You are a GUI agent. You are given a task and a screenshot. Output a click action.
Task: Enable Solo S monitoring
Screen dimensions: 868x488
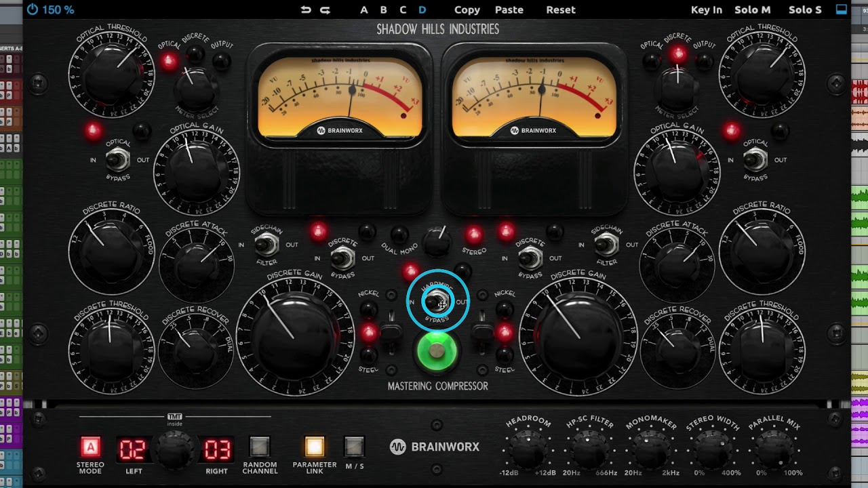(805, 9)
